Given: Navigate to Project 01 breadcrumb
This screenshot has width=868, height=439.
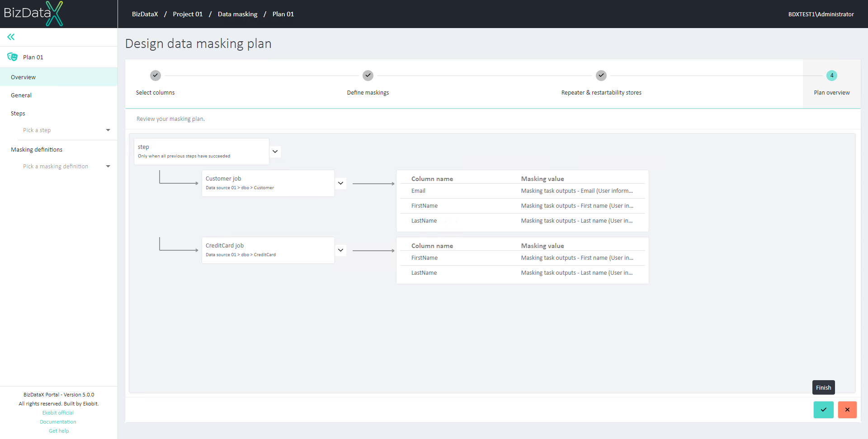Looking at the screenshot, I should click(x=188, y=14).
